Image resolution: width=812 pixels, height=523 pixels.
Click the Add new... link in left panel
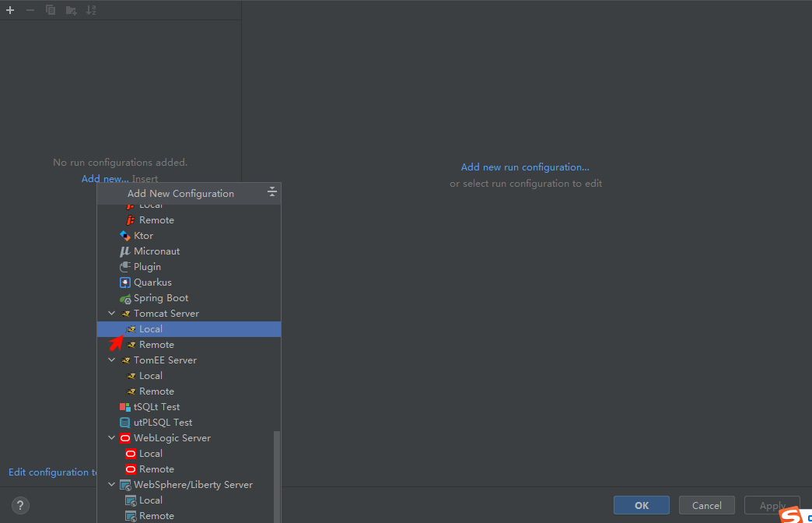pyautogui.click(x=105, y=178)
